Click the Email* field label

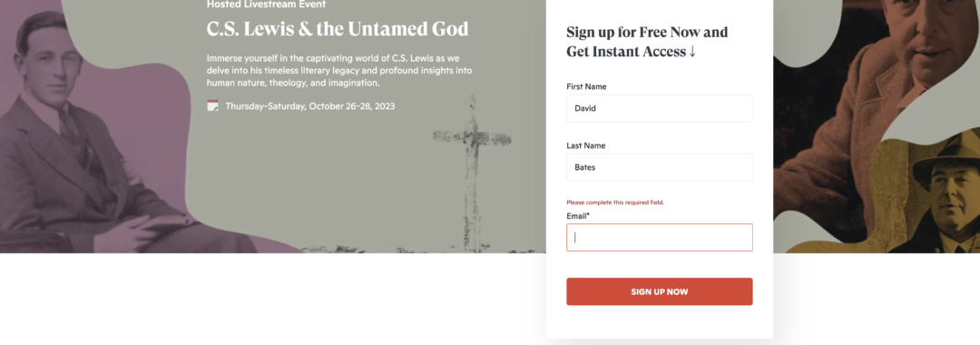[x=578, y=216]
